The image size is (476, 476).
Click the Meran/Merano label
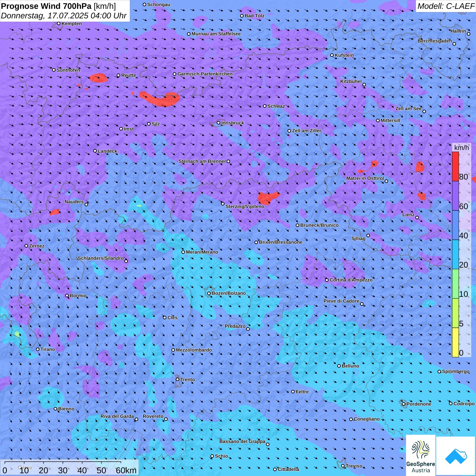tap(202, 252)
